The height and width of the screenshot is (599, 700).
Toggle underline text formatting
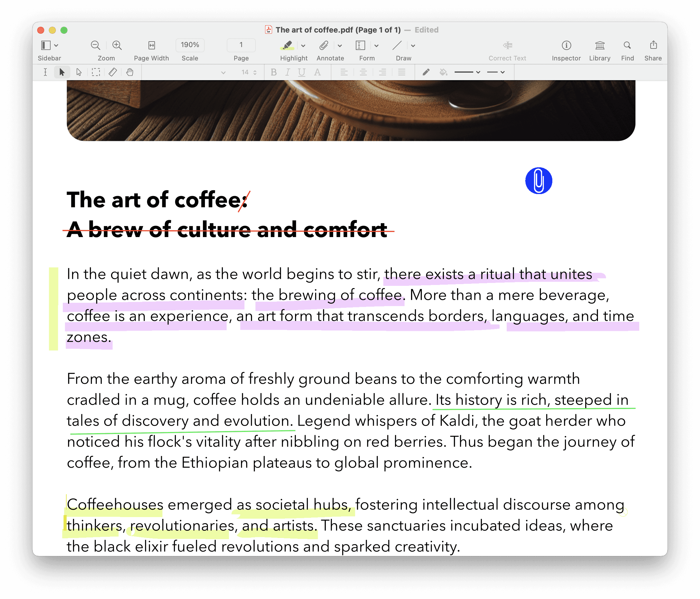pos(302,72)
